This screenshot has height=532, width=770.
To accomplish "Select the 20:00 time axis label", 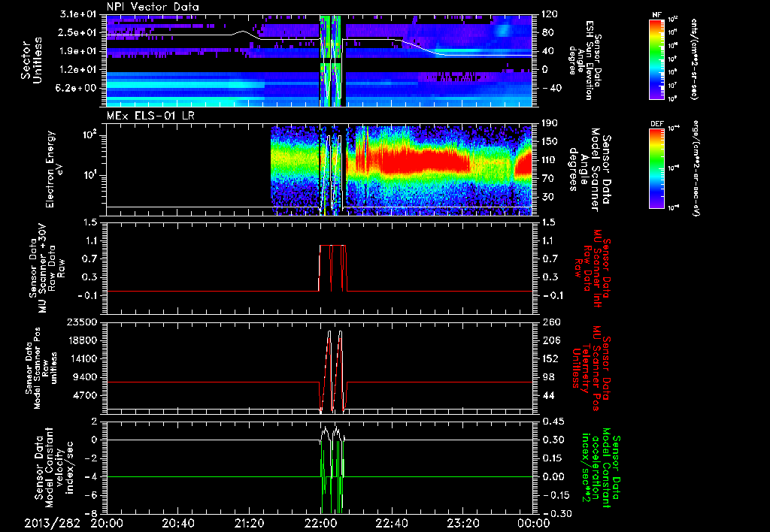I will [107, 523].
